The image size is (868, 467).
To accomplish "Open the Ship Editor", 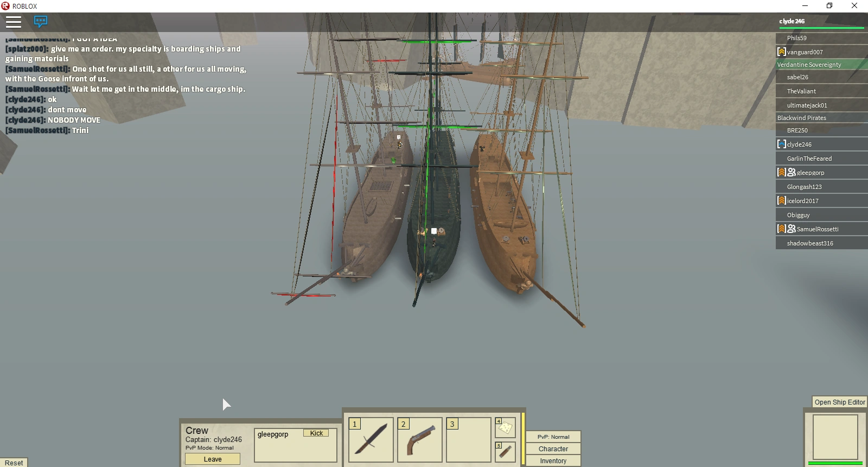I will coord(839,402).
